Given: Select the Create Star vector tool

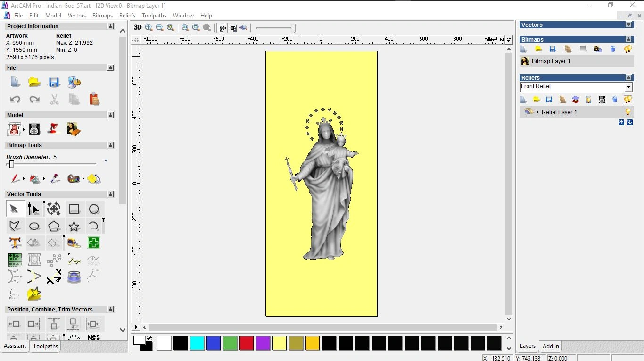Looking at the screenshot, I should point(74,226).
